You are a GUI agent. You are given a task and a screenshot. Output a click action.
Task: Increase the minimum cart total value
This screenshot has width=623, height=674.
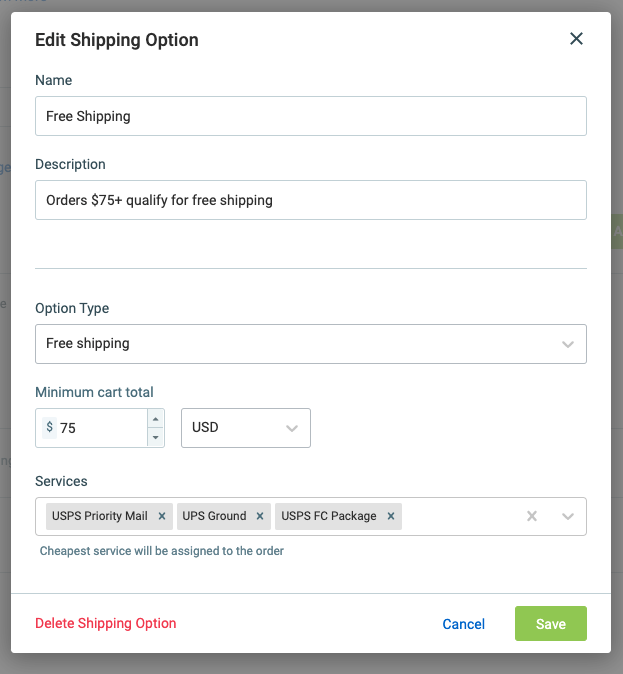(156, 419)
